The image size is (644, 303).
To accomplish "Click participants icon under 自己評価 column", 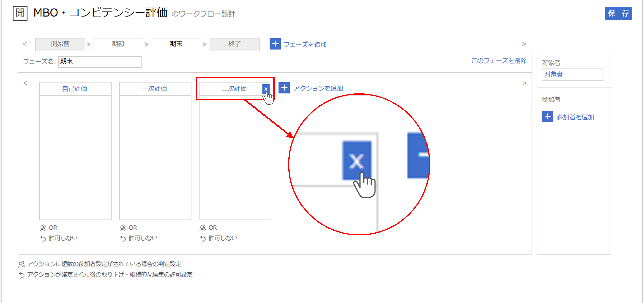I will 43,228.
